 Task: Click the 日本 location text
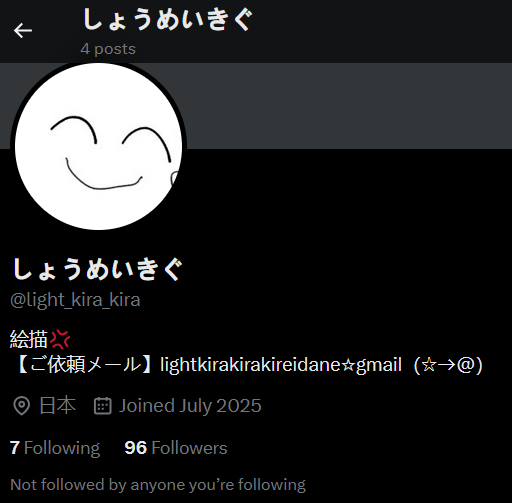pyautogui.click(x=57, y=405)
